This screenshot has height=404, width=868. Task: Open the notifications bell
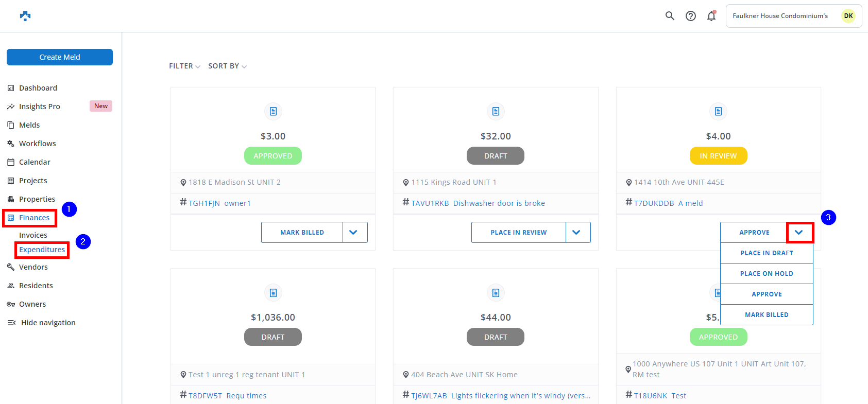click(x=711, y=16)
